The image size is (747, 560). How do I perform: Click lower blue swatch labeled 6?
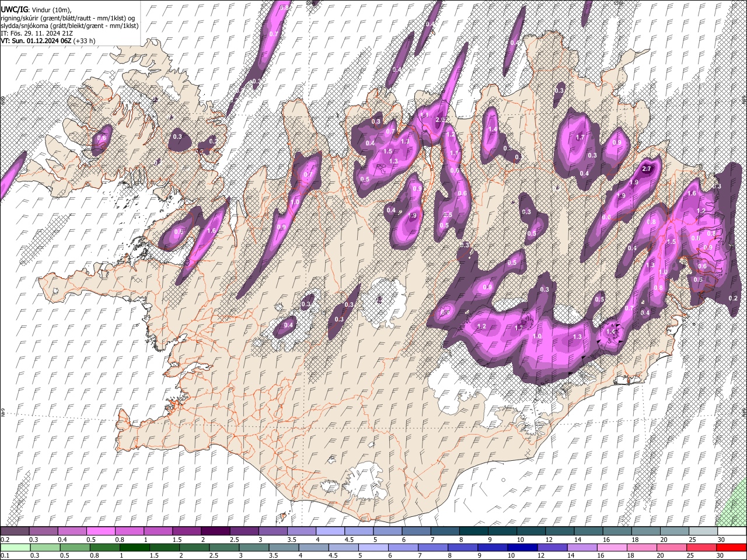403,547
